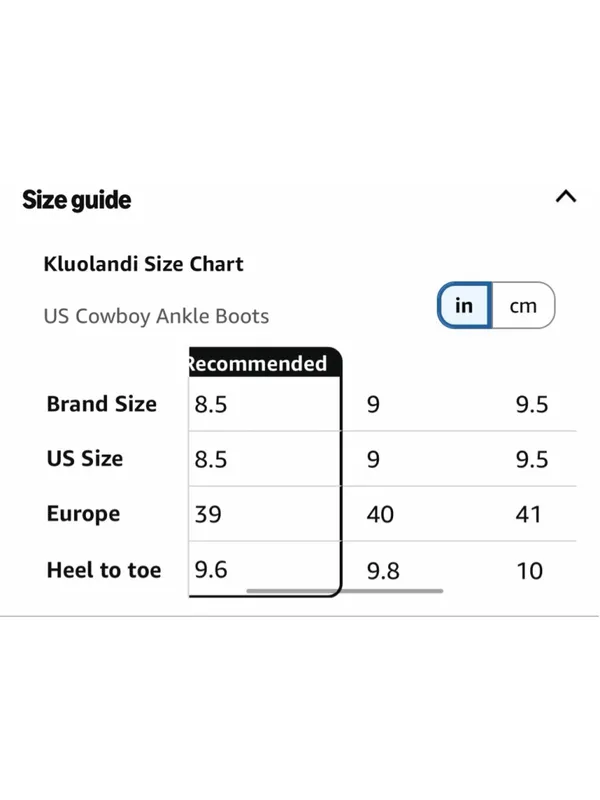Viewport: 600px width, 800px height.
Task: Select Brand Size 8.5 cell
Action: 264,404
